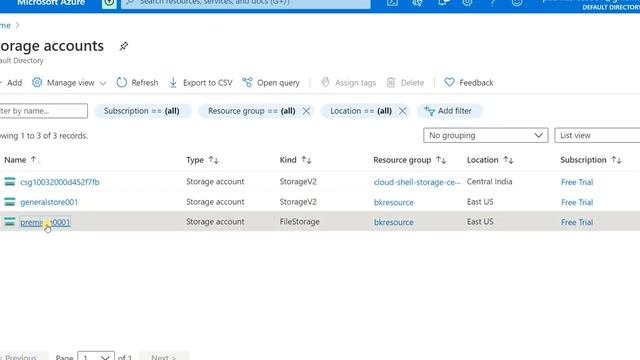The image size is (640, 360).
Task: Open csg10032000d452f7fb storage account
Action: (60, 182)
